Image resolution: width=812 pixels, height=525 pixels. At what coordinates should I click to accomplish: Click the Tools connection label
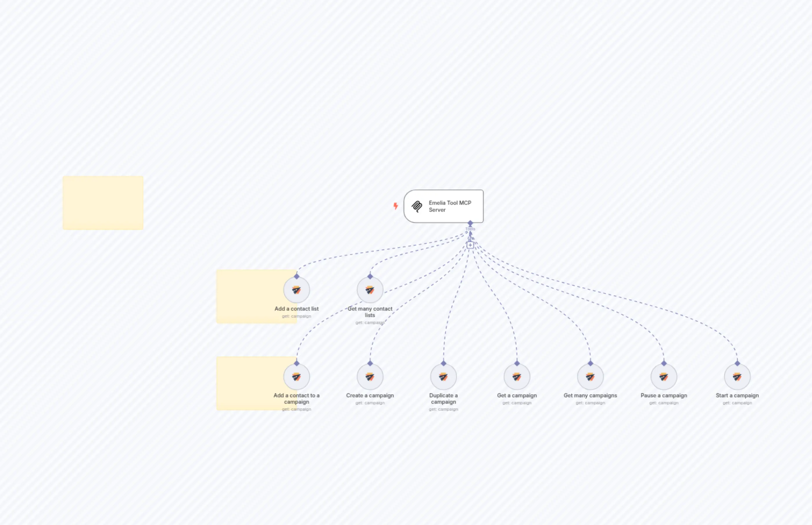(471, 229)
